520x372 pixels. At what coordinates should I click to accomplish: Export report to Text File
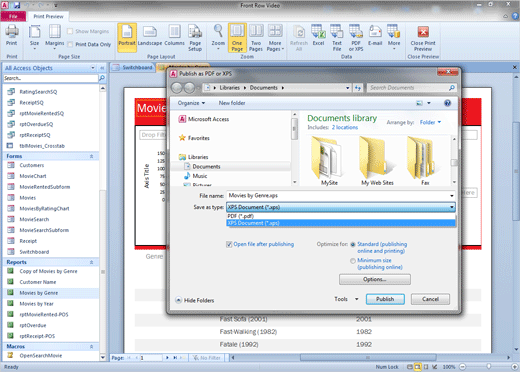click(337, 38)
